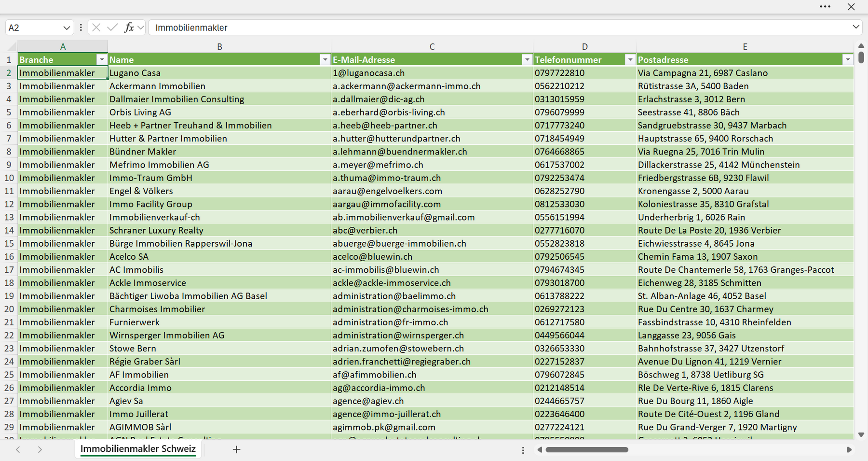Select phone number 0212148514

coord(584,388)
